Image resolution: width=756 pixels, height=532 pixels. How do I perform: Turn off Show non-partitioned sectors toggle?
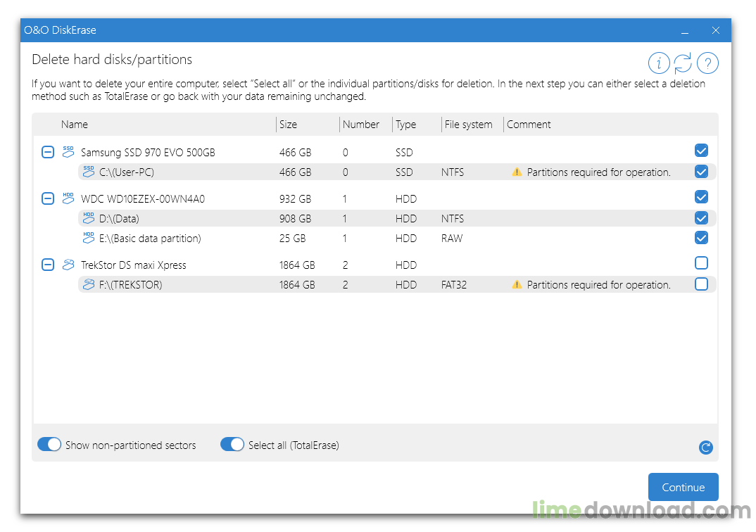pyautogui.click(x=49, y=444)
